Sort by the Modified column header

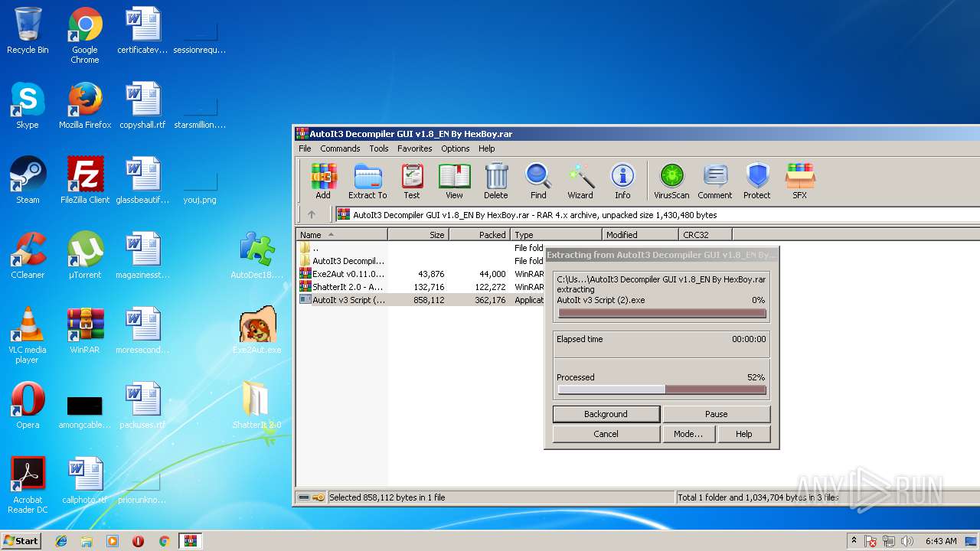tap(640, 235)
